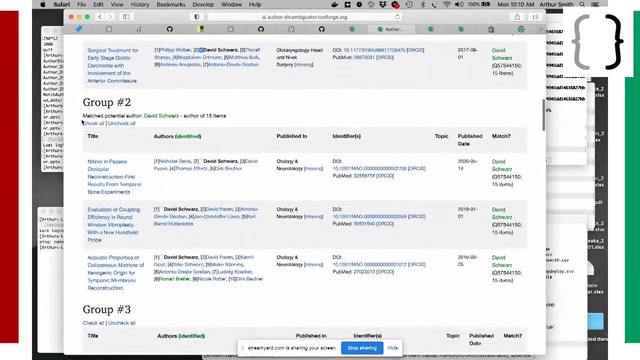Add a new tab with plus icon

[541, 29]
